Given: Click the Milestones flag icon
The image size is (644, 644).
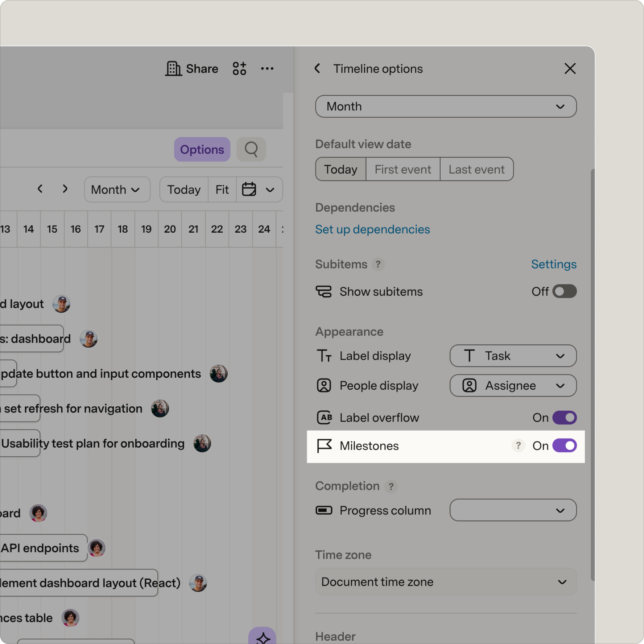Looking at the screenshot, I should point(324,446).
